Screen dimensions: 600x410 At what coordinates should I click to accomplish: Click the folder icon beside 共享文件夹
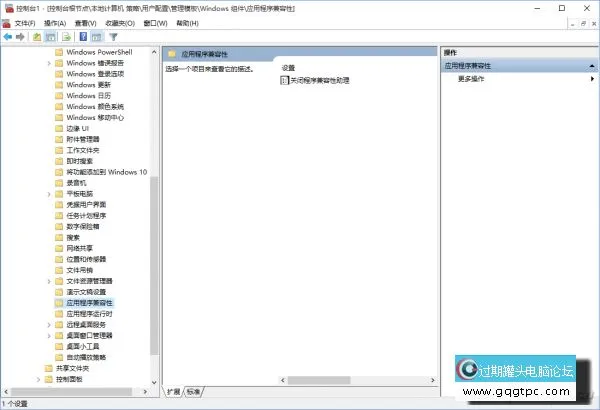(x=49, y=368)
